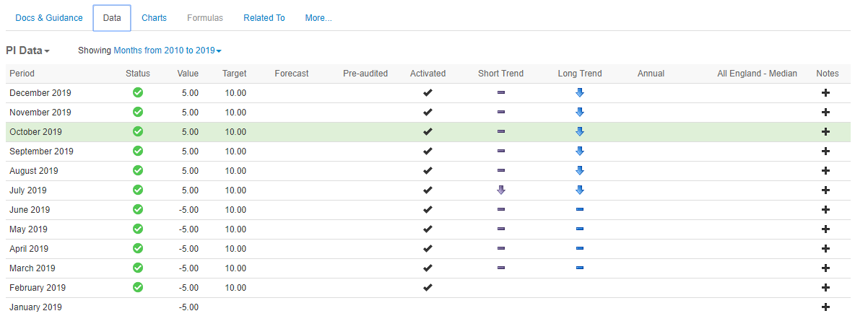Image resolution: width=868 pixels, height=329 pixels.
Task: Open the Months period type dropdown
Action: pos(127,51)
